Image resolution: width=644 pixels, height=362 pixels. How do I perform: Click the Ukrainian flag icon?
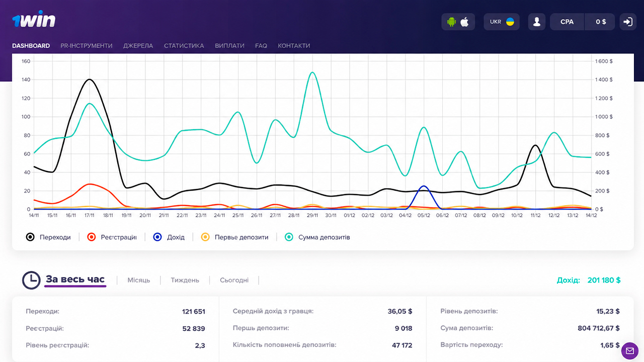(x=510, y=22)
